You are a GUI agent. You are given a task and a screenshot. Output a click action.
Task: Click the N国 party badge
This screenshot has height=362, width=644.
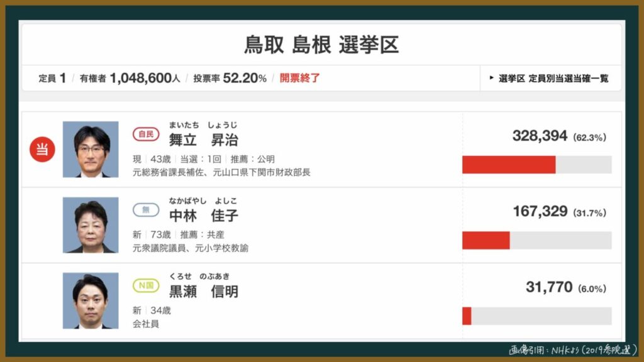[x=146, y=286]
